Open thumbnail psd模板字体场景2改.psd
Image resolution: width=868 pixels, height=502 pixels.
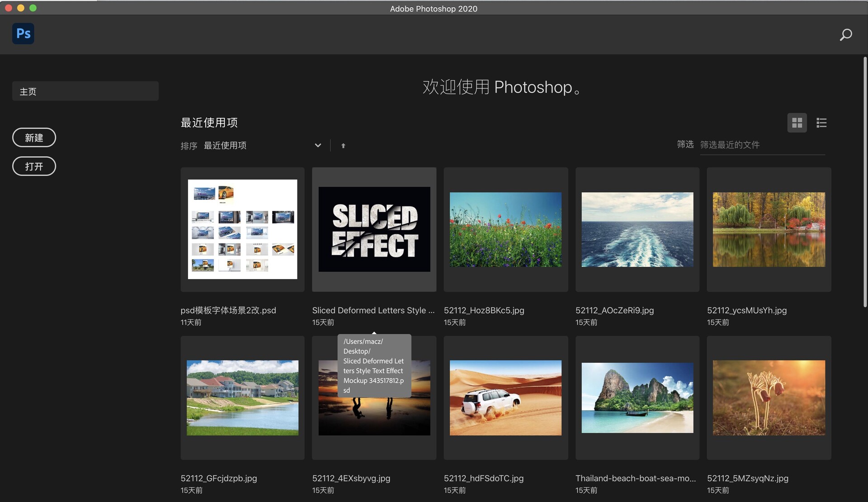pyautogui.click(x=243, y=229)
